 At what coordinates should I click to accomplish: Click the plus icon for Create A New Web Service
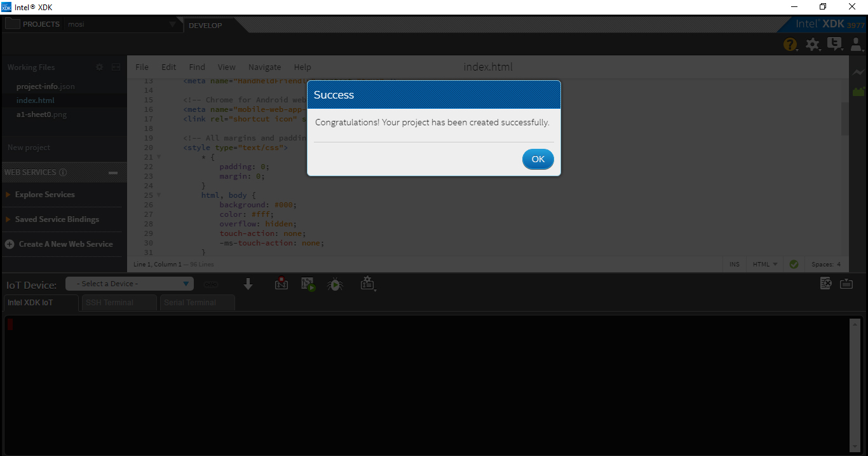pyautogui.click(x=10, y=244)
